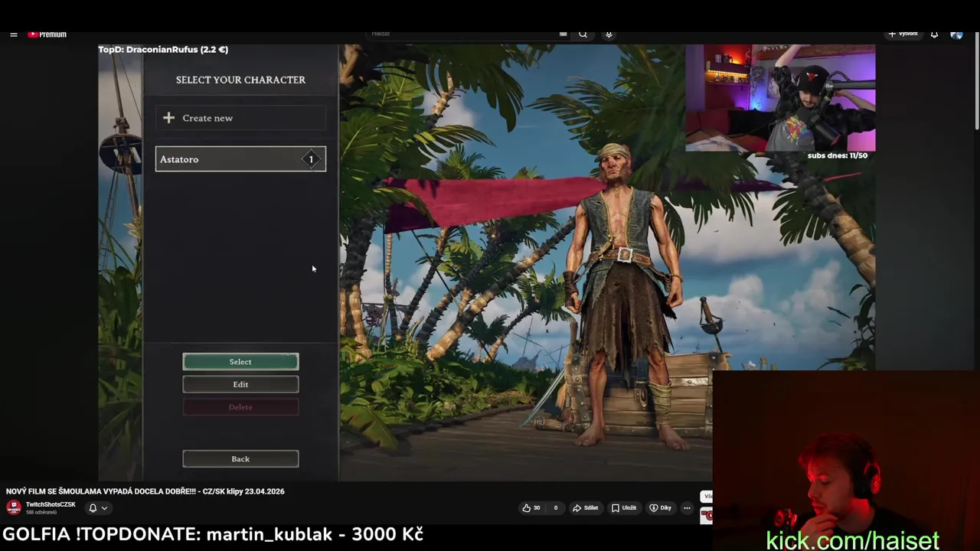Click the SELECT YOUR CHARACTER heading
The width and height of the screenshot is (980, 551).
click(240, 80)
